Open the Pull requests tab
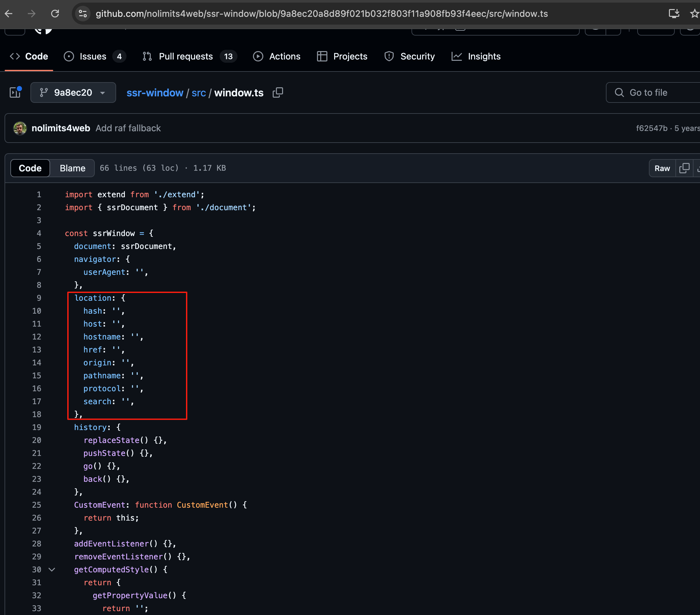Screen dimensions: 700x615 point(186,57)
